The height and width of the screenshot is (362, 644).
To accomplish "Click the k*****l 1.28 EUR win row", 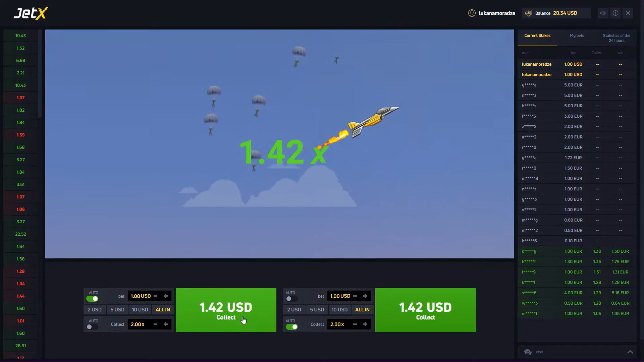I will [x=577, y=282].
